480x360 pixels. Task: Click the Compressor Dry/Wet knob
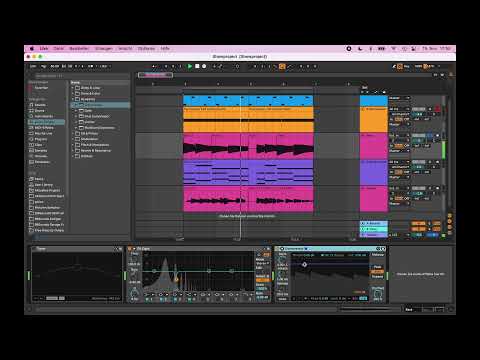(x=377, y=294)
